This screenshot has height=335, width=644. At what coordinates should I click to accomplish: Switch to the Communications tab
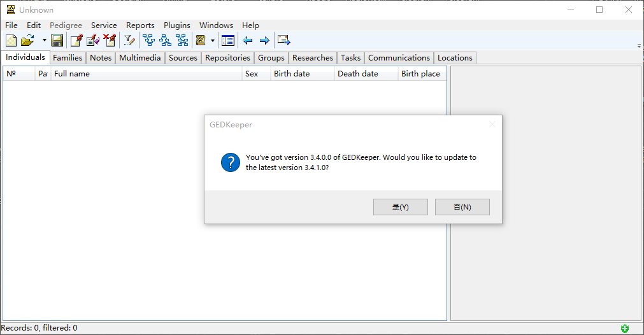coord(399,58)
